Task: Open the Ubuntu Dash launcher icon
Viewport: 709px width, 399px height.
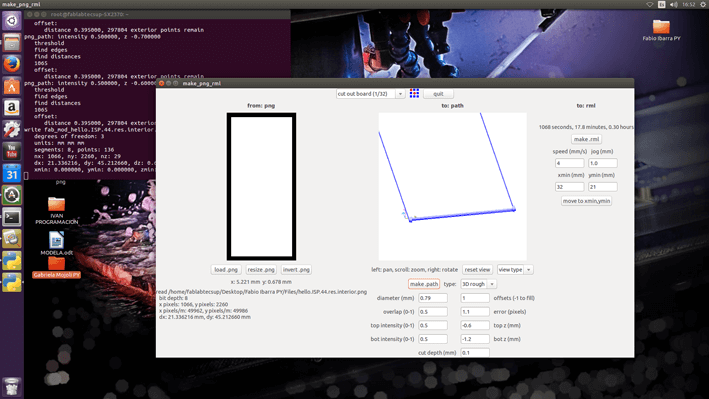Action: point(12,21)
